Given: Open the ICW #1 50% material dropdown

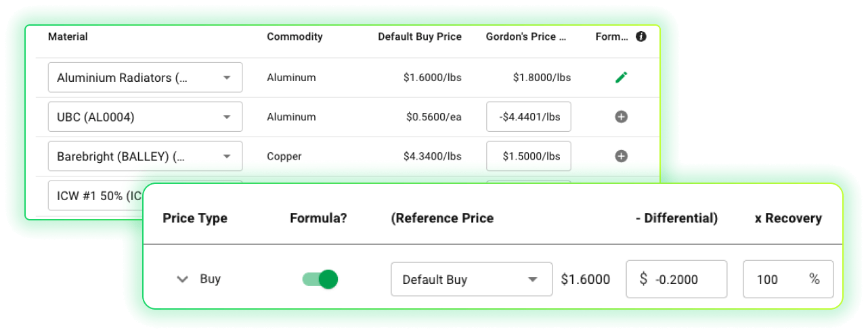Looking at the screenshot, I should pos(95,195).
